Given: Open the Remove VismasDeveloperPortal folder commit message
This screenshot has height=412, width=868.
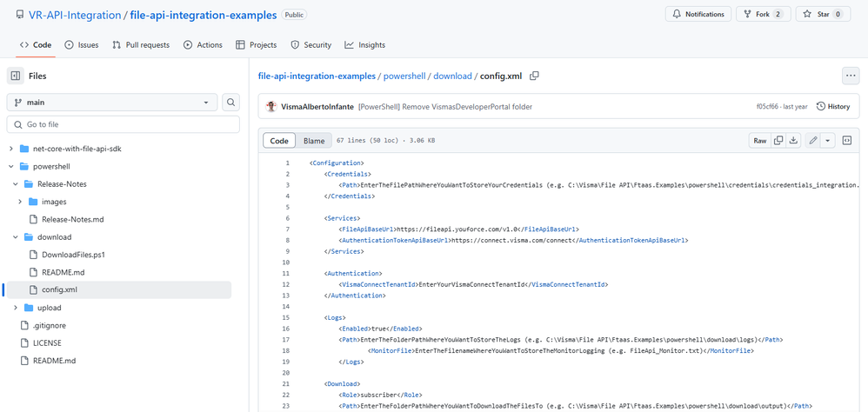Looking at the screenshot, I should click(x=445, y=106).
